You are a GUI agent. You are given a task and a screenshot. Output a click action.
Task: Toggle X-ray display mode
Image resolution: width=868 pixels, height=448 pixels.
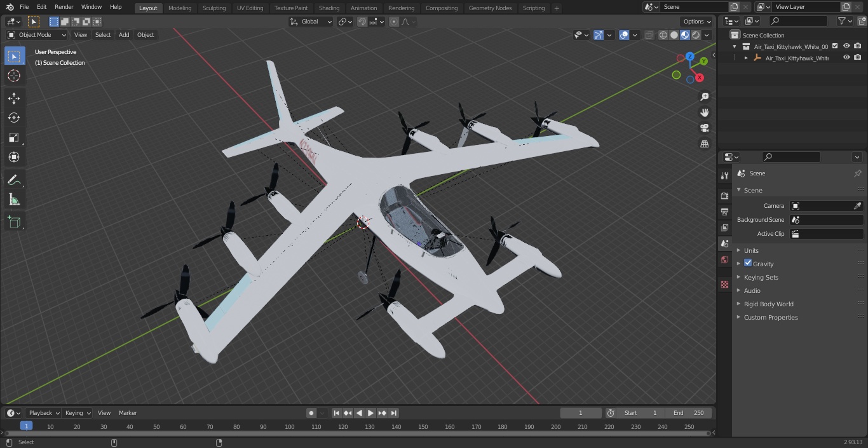coord(649,35)
